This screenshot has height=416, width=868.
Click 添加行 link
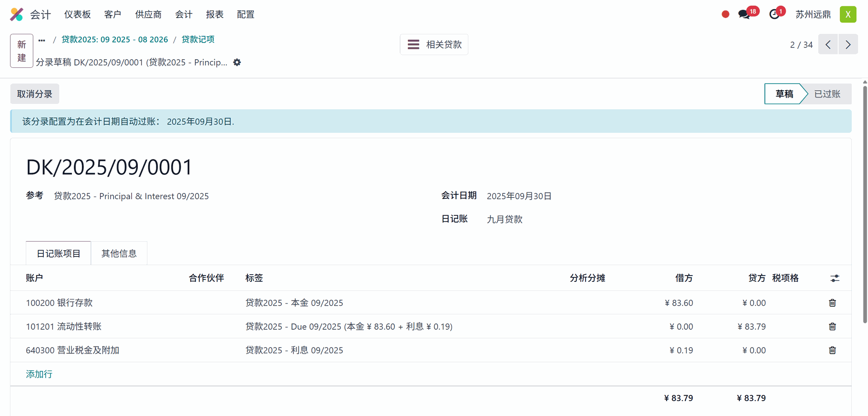tap(39, 374)
